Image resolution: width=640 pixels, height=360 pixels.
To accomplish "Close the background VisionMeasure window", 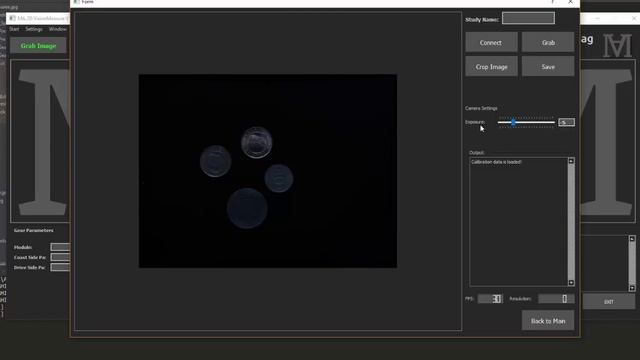I will [634, 18].
